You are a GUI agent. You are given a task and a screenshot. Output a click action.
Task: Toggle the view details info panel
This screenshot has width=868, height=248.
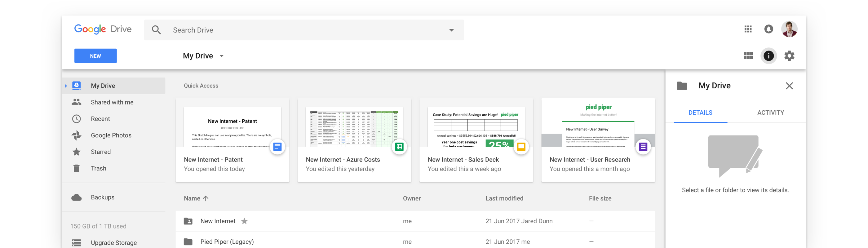tap(768, 55)
